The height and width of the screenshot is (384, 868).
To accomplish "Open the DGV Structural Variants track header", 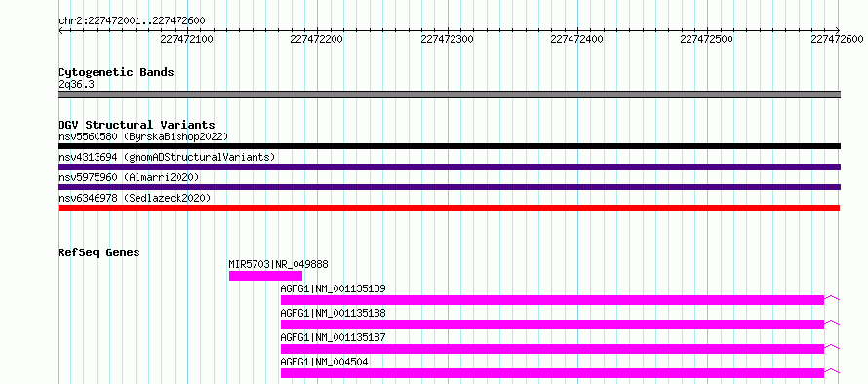I will (137, 125).
